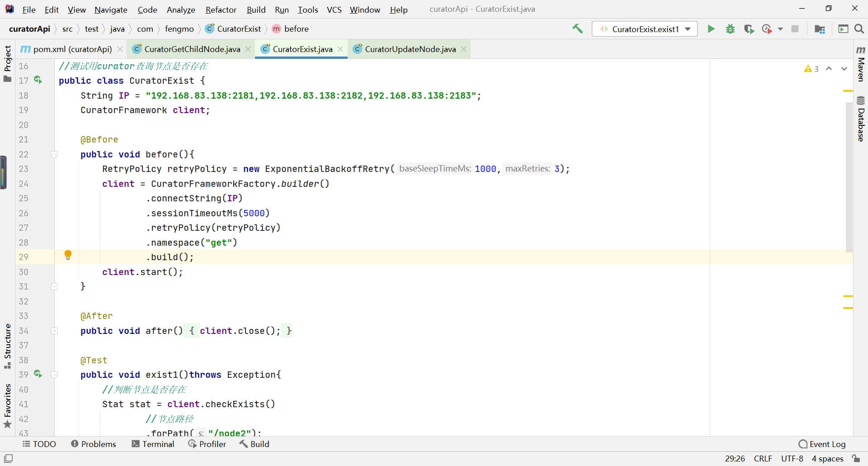Screen dimensions: 868x466
Task: Run CuratorExist.exist1 with green play button
Action: (711, 29)
